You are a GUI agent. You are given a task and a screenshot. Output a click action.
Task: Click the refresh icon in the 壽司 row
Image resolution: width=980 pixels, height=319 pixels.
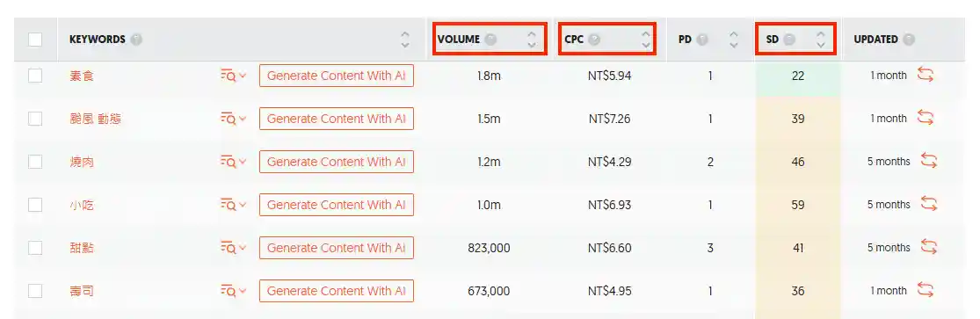tap(925, 290)
